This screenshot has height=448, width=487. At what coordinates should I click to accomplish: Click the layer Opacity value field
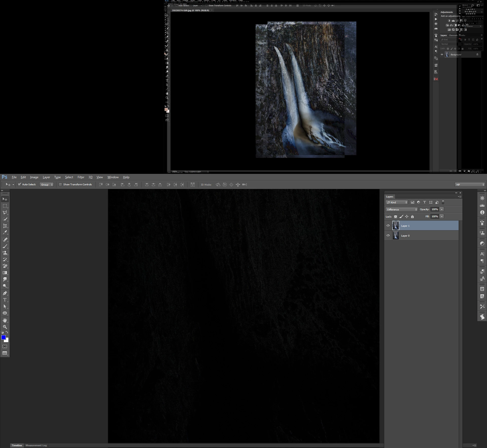(x=435, y=209)
